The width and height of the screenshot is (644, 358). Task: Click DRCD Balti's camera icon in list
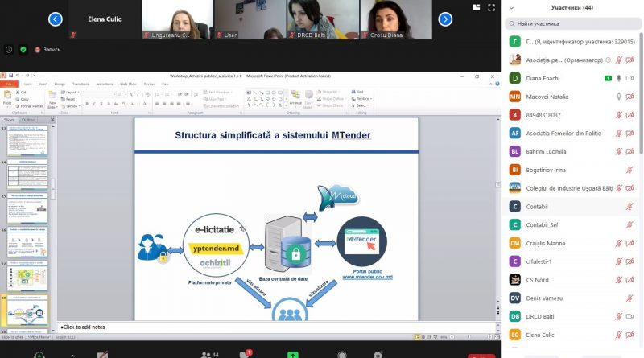pos(630,316)
